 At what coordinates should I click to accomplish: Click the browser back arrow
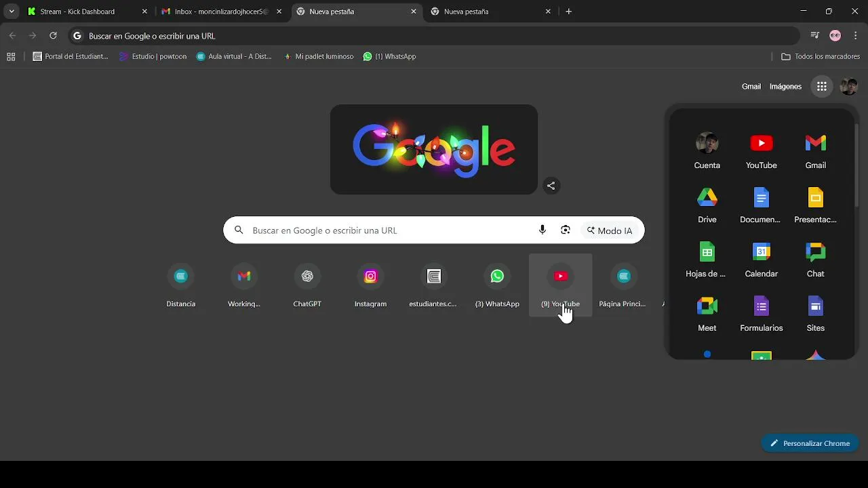point(12,36)
